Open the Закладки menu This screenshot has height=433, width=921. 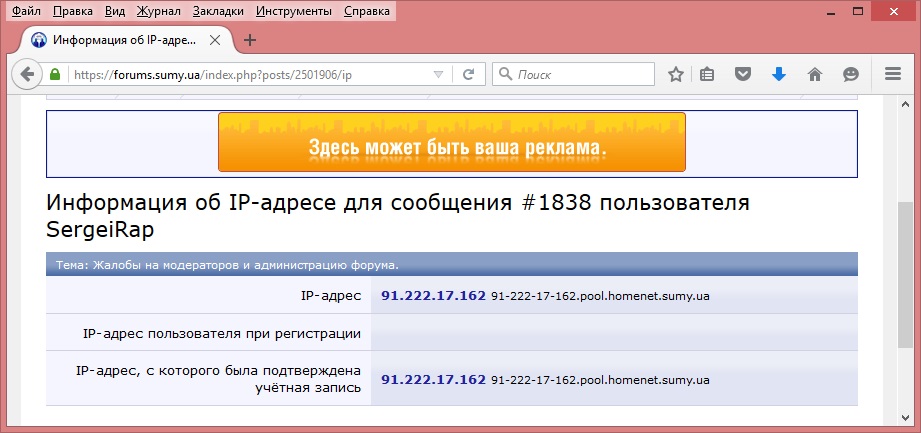point(218,12)
